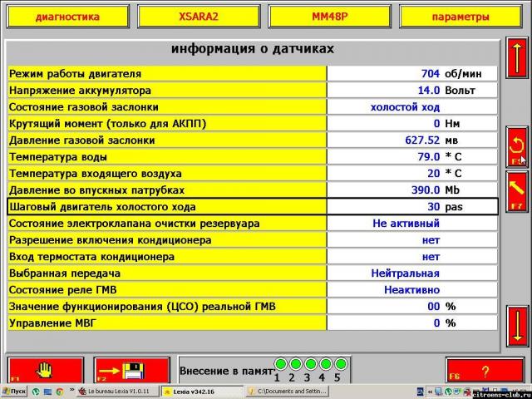Select the Температура воды row
Viewport: 532px width, 399px height.
click(253, 157)
